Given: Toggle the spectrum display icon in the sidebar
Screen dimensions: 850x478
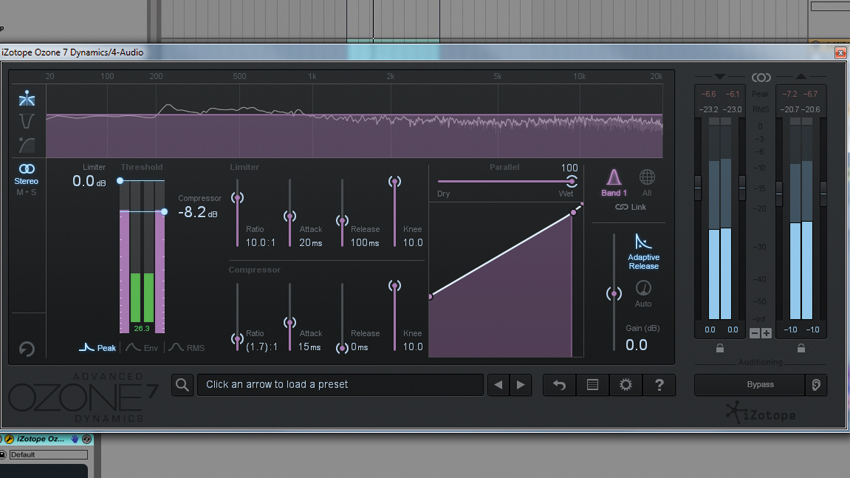Looking at the screenshot, I should [x=27, y=98].
